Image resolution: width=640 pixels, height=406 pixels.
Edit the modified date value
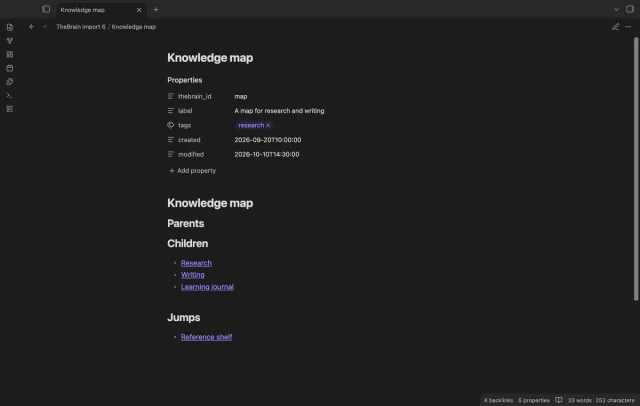pyautogui.click(x=267, y=154)
